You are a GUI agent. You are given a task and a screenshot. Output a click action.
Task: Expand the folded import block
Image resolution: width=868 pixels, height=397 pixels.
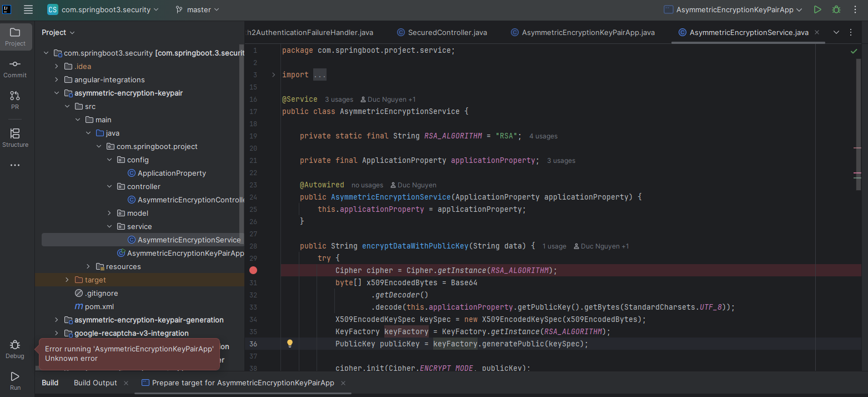(273, 75)
